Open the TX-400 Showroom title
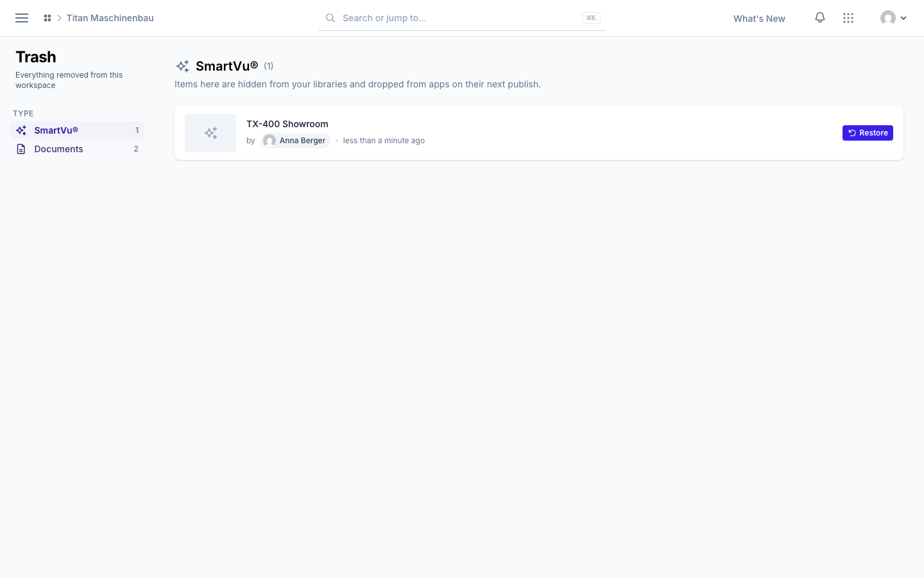Screen dimensions: 924x578 tap(287, 124)
